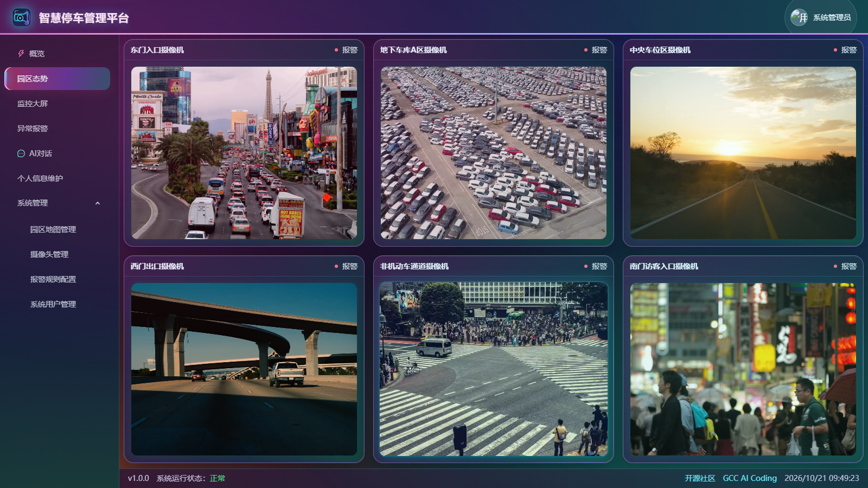Image resolution: width=868 pixels, height=488 pixels.
Task: Click 报警 status on 南门访客入口摄像机 card
Action: [x=845, y=266]
